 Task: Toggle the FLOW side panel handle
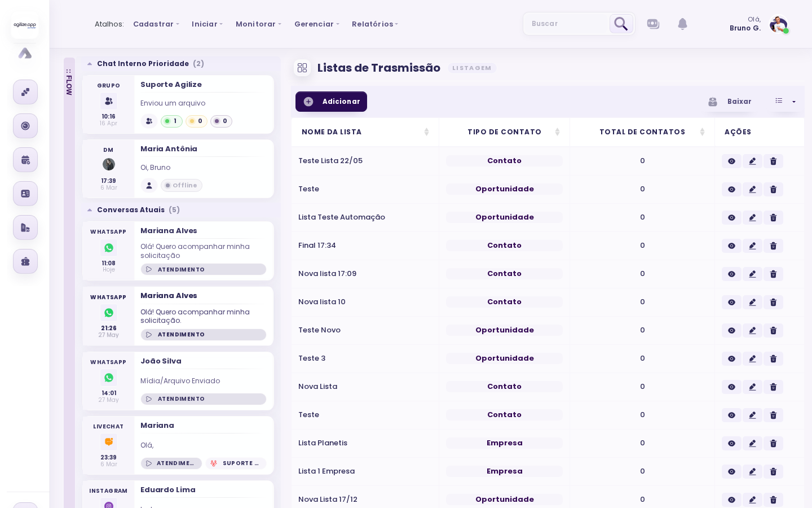tap(69, 82)
